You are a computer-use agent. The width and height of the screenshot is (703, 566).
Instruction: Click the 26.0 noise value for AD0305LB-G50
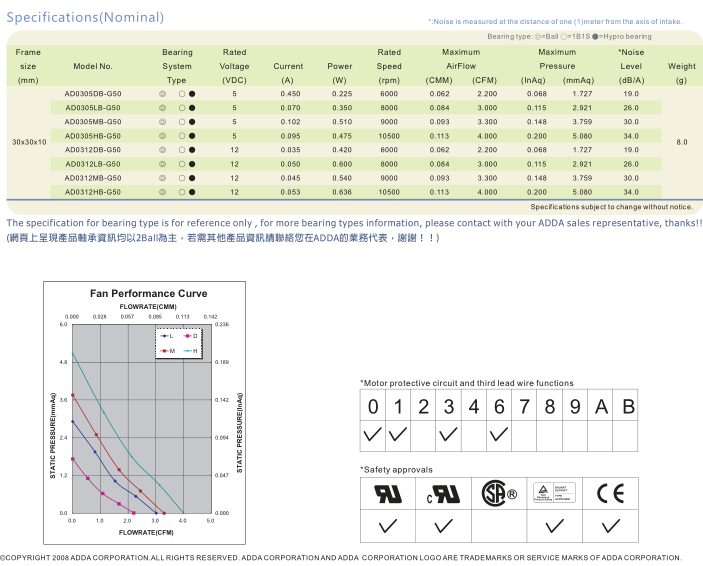point(631,108)
